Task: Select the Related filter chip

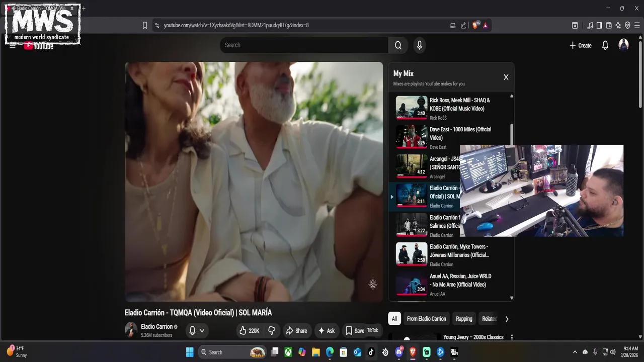Action: [x=489, y=319]
